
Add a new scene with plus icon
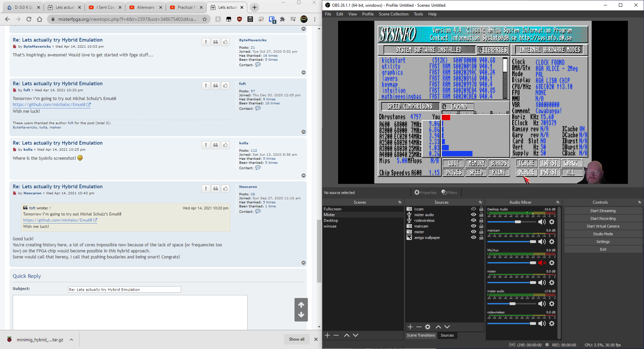pos(327,335)
